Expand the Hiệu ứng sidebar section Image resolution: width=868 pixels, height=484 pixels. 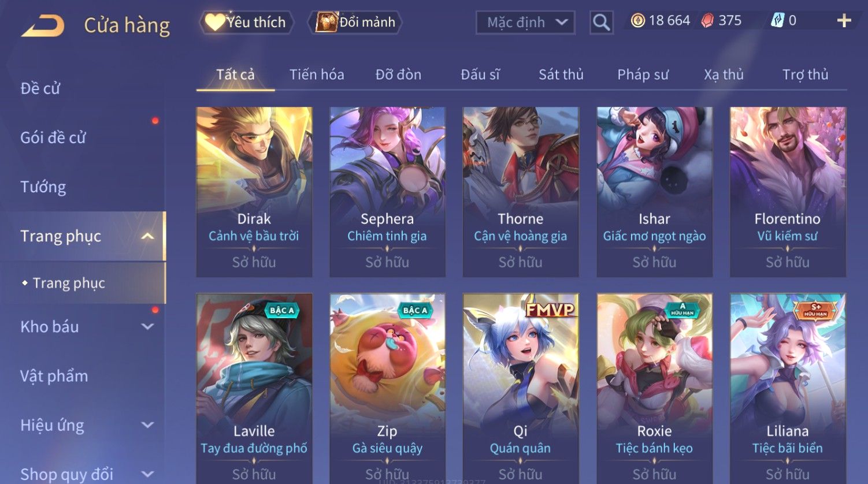(x=147, y=426)
